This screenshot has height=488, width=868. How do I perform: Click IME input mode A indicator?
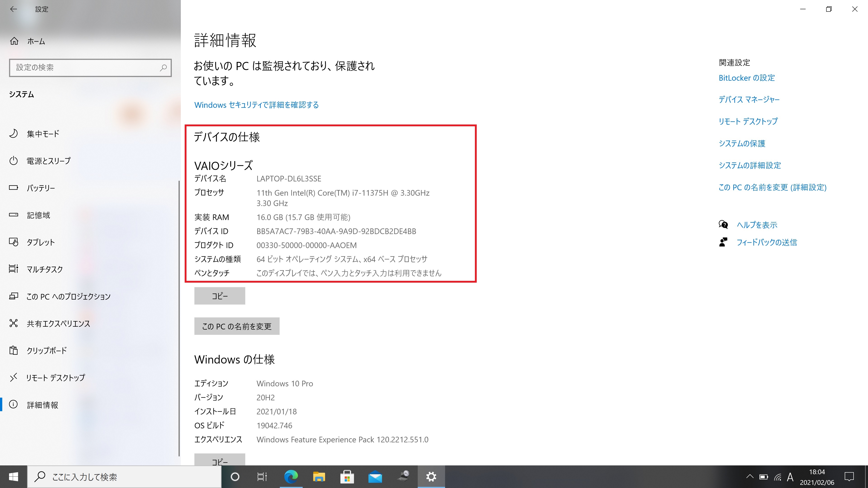click(x=790, y=477)
